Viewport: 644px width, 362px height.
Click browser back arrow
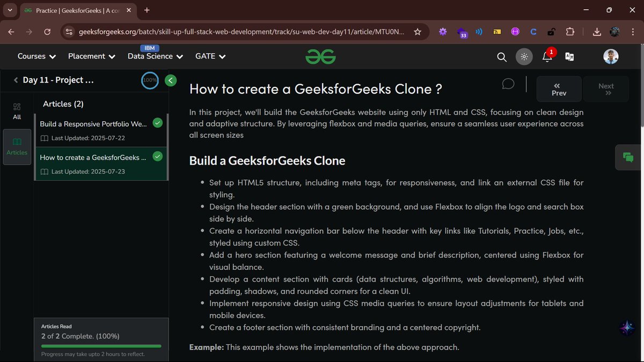coord(11,32)
